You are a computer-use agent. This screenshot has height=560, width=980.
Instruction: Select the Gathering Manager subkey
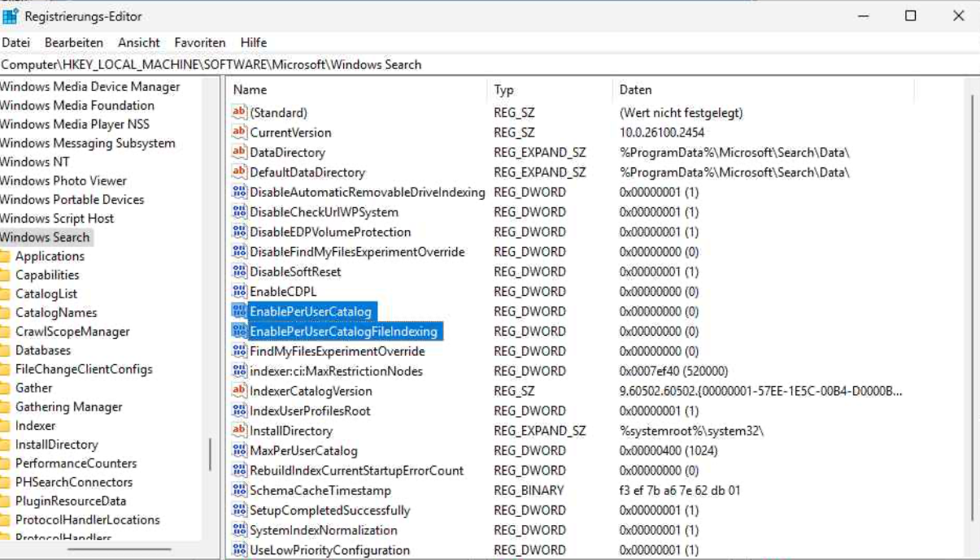pyautogui.click(x=69, y=407)
